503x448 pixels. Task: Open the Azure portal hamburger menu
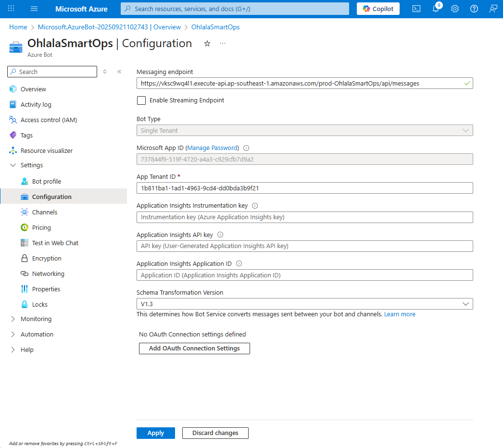[34, 9]
